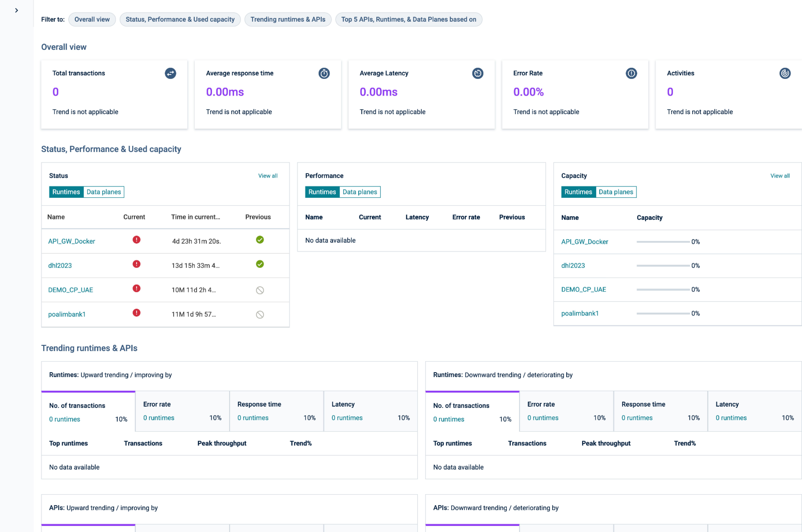Select Response time tab in downward Runtimes
802x532 pixels.
coord(661,411)
